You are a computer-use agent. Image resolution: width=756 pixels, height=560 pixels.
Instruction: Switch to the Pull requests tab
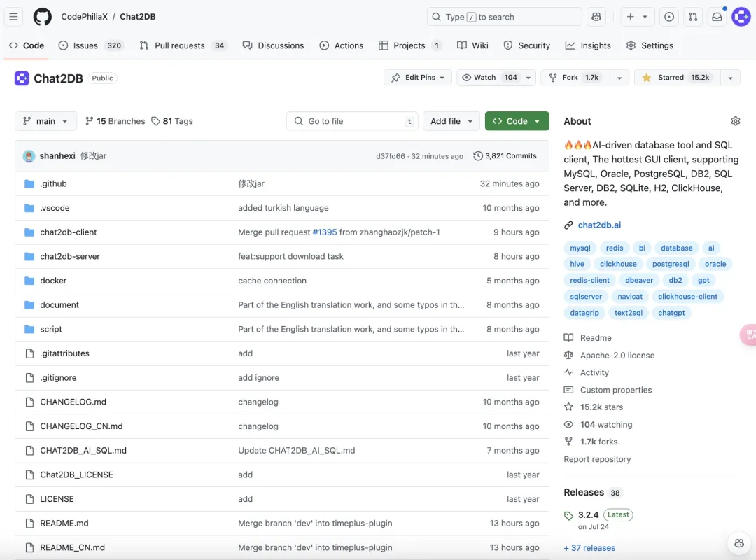click(x=182, y=45)
